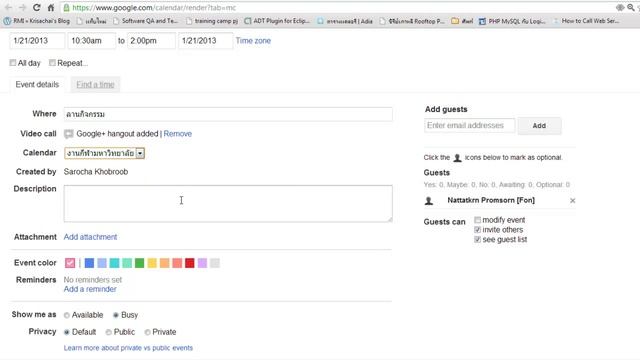Choose the light blue event color
640x360 pixels.
[102, 263]
